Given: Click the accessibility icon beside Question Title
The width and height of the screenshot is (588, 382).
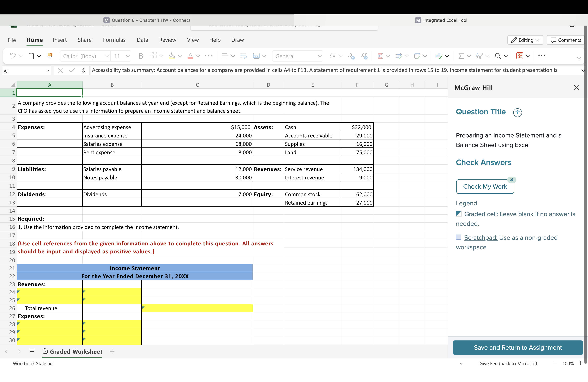Looking at the screenshot, I should (x=517, y=112).
